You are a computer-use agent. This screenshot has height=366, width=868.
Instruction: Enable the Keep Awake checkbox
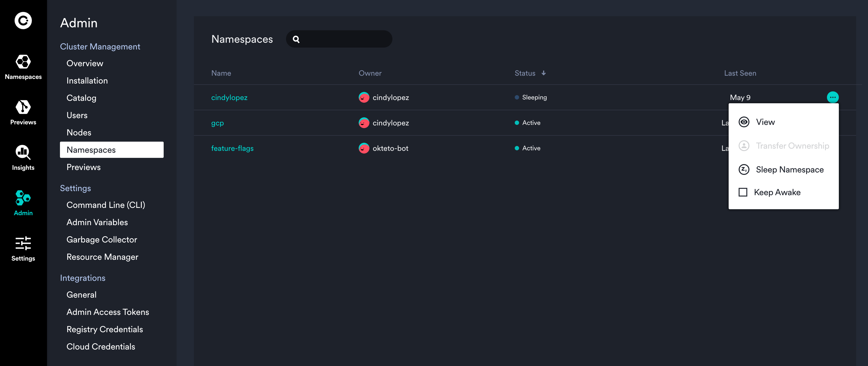(x=743, y=192)
